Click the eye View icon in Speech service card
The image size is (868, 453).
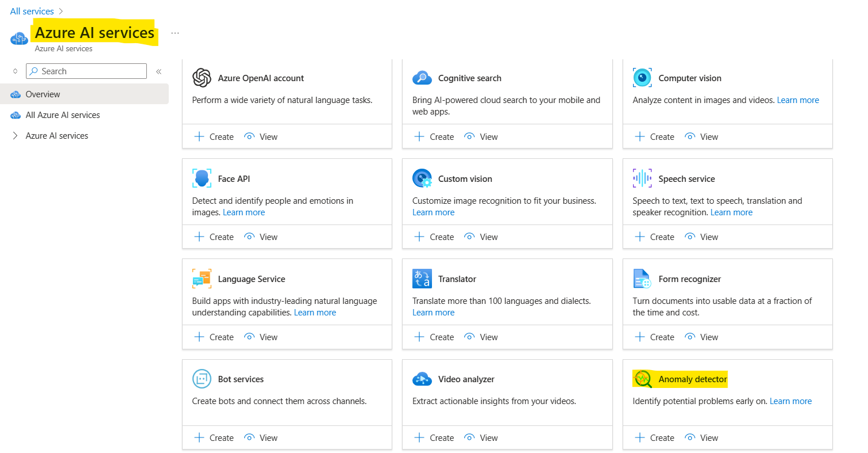(x=690, y=237)
